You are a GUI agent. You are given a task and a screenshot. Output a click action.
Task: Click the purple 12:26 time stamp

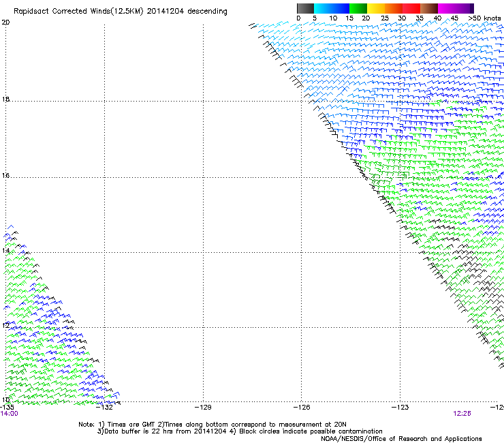pyautogui.click(x=462, y=414)
